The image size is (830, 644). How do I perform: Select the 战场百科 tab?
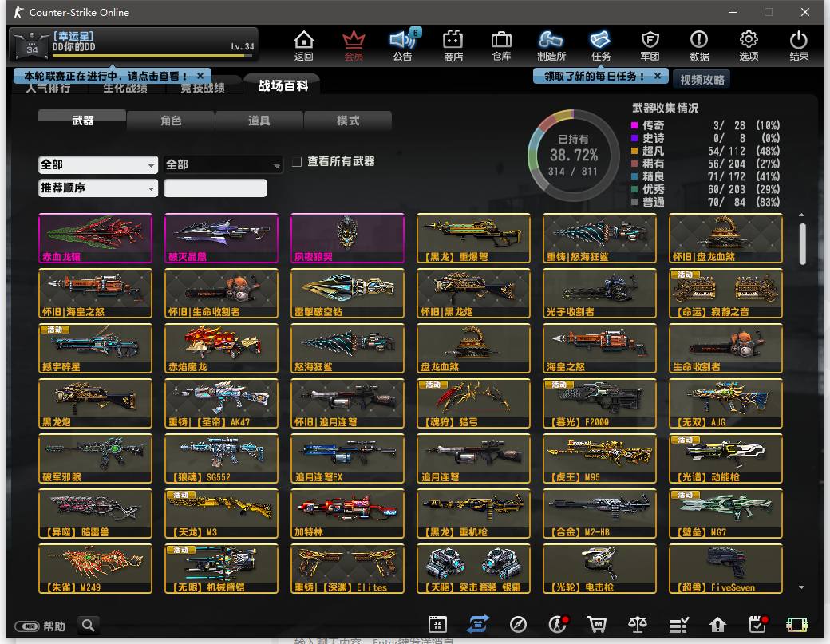283,85
